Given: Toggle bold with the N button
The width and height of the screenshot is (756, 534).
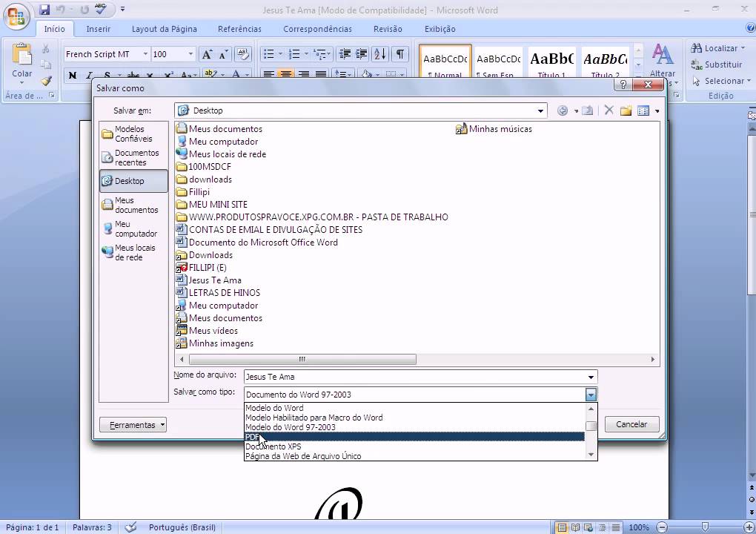Looking at the screenshot, I should pos(73,75).
